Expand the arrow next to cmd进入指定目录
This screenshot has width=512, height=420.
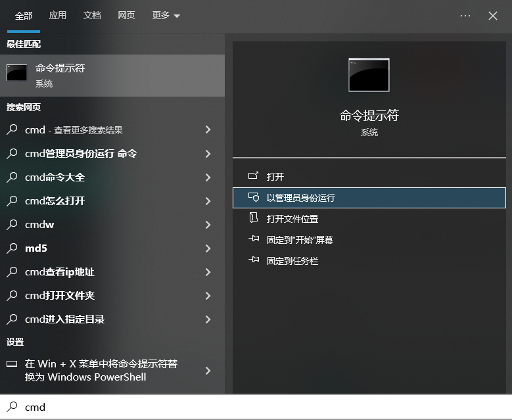(208, 319)
